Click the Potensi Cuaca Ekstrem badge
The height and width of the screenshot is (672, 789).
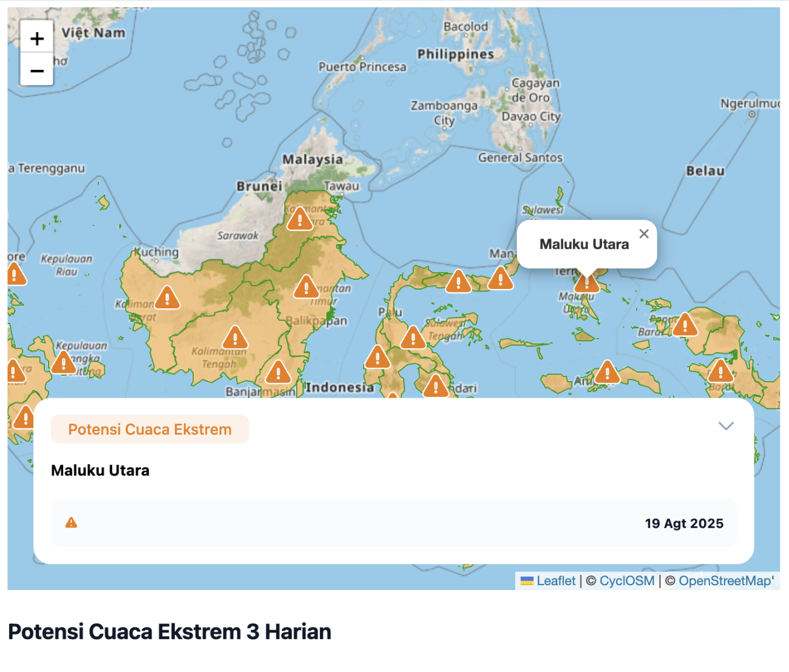150,429
